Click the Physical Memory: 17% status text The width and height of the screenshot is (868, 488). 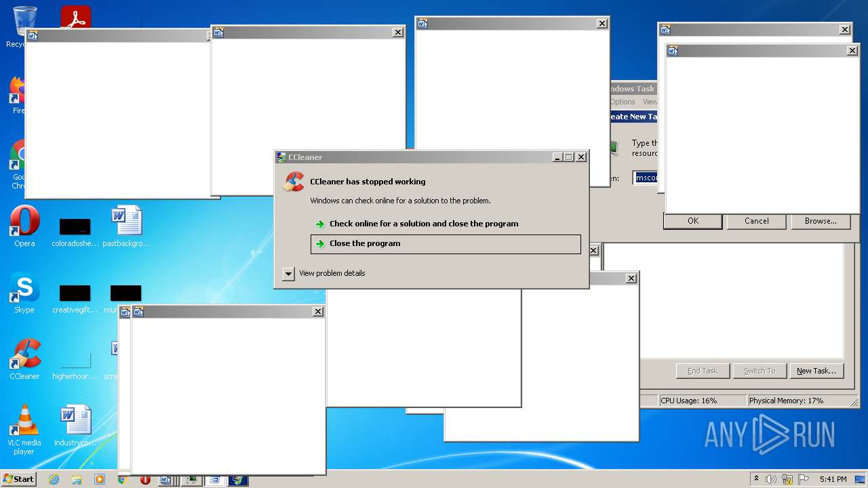click(x=786, y=401)
